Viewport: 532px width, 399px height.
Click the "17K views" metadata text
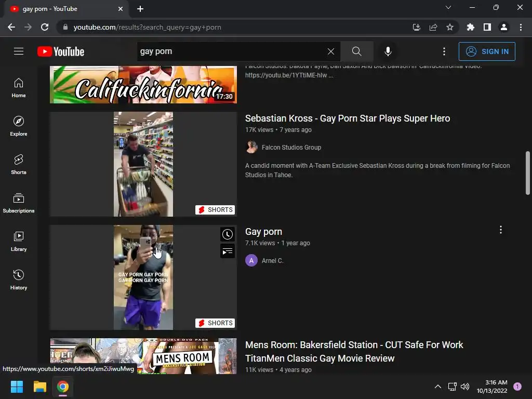click(259, 129)
